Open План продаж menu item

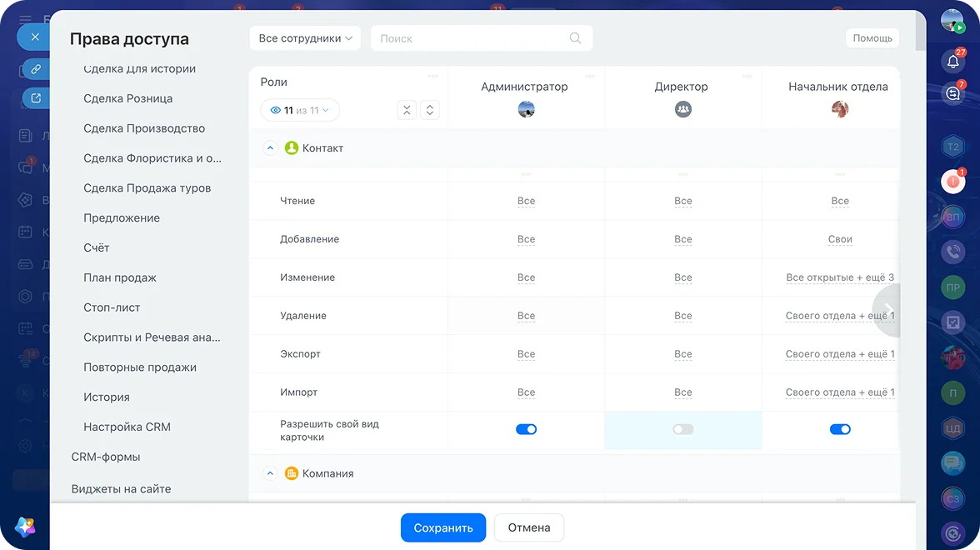tap(120, 277)
